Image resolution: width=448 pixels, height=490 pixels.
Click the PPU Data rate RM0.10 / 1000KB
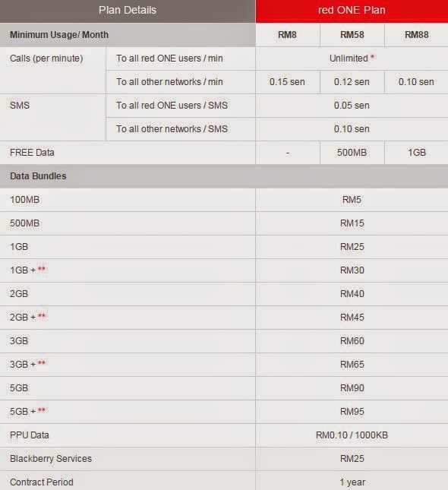352,435
